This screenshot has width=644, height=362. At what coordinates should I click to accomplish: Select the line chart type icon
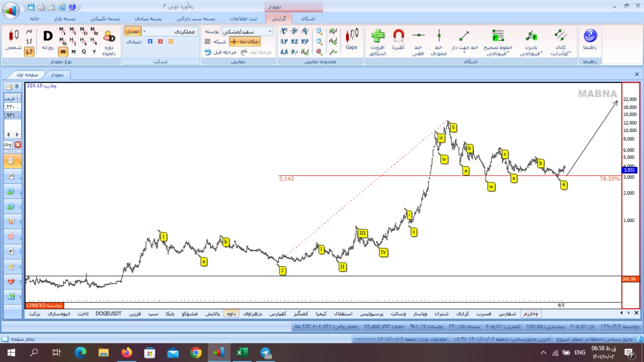[x=29, y=32]
